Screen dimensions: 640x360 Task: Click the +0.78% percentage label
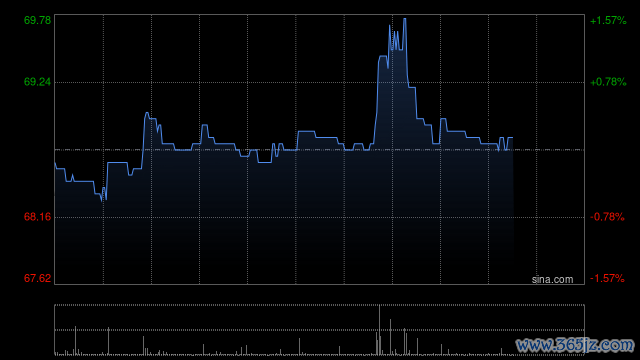click(x=608, y=82)
